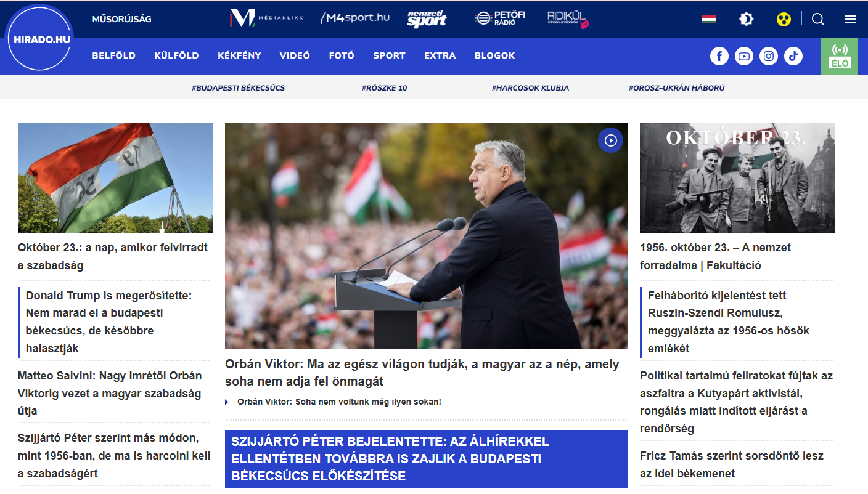This screenshot has width=868, height=494.
Task: Play the video on the Orbán Viktor image
Action: [x=610, y=140]
